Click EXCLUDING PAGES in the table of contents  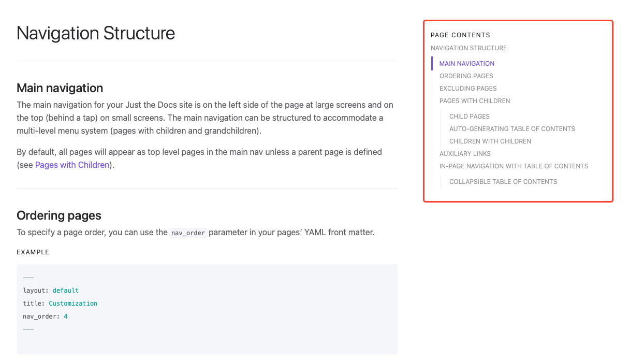coord(467,88)
